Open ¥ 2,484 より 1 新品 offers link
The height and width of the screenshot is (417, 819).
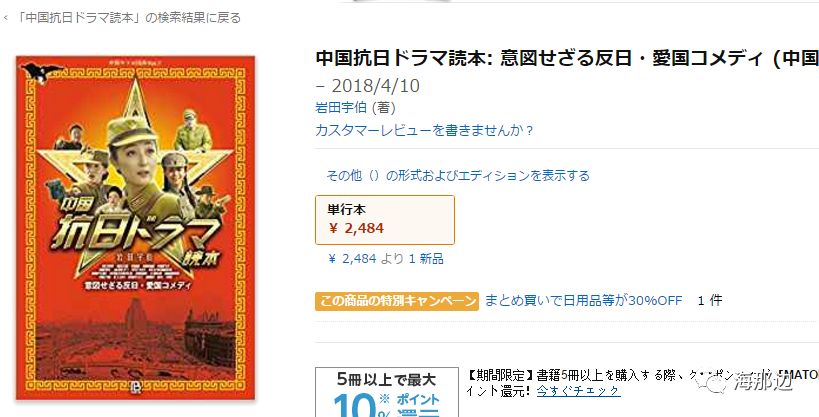tap(385, 259)
